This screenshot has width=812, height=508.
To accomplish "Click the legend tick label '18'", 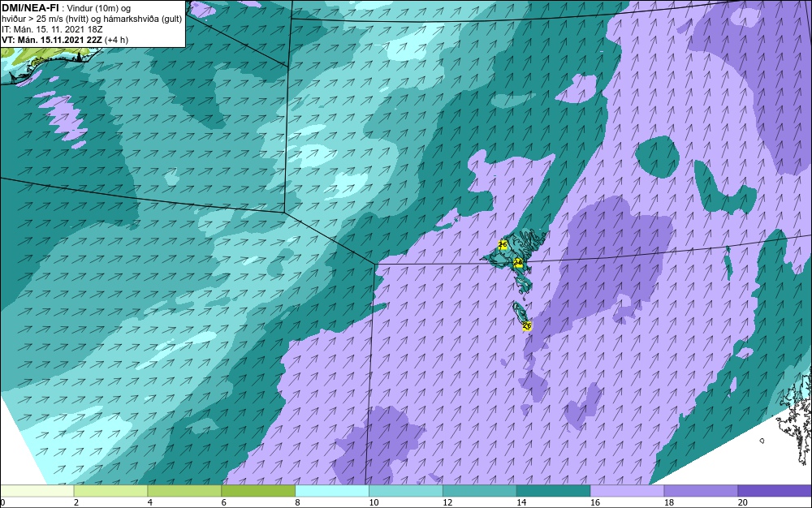I will pyautogui.click(x=668, y=502).
